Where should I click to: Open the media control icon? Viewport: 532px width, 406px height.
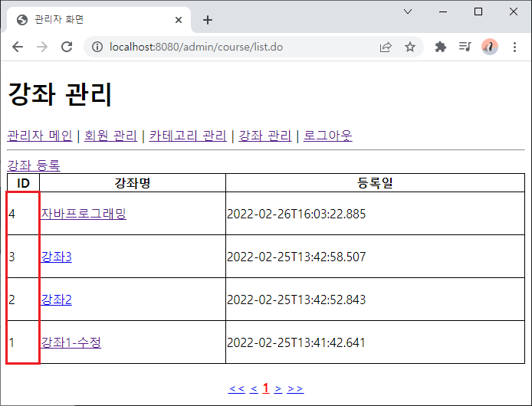pos(465,47)
